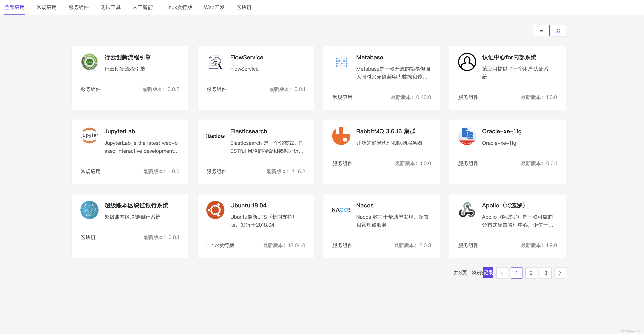Click 最新版本: 0.0.2 on 行云创新流程引擎 card

(x=160, y=89)
